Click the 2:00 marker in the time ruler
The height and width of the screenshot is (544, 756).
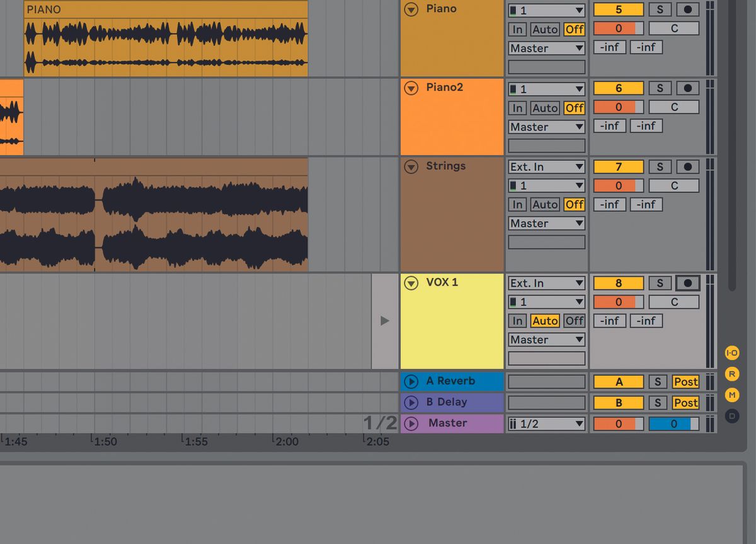pyautogui.click(x=288, y=441)
